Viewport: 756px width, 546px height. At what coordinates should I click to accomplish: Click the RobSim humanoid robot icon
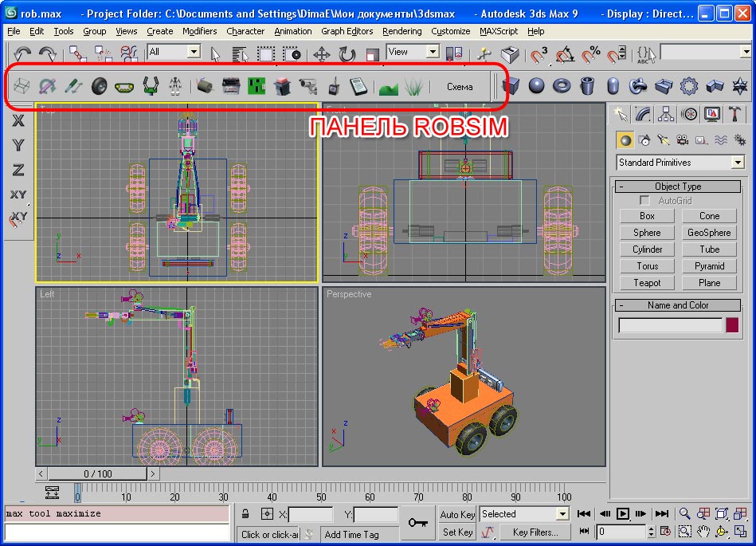175,86
